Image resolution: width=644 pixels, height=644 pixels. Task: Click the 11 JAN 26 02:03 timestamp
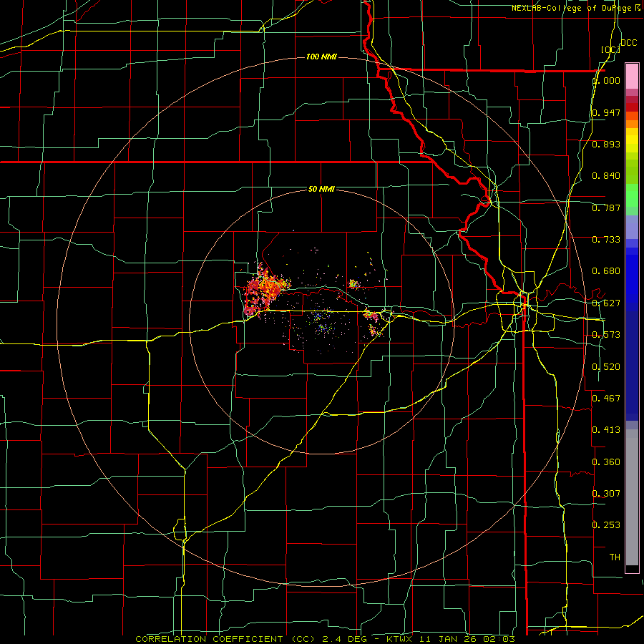pos(467,639)
